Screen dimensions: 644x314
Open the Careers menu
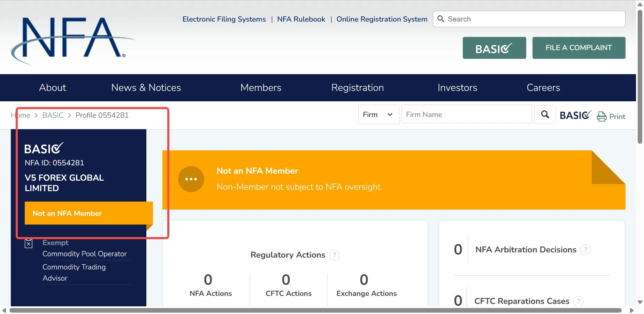(543, 88)
